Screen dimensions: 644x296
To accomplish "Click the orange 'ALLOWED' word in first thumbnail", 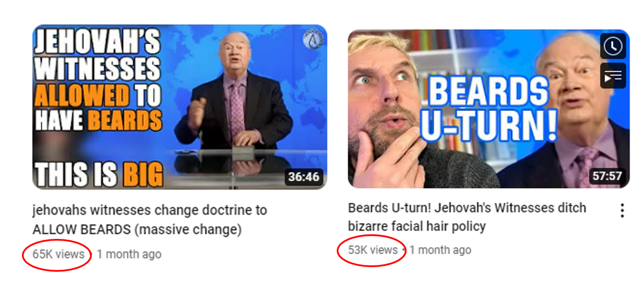I will (x=82, y=96).
